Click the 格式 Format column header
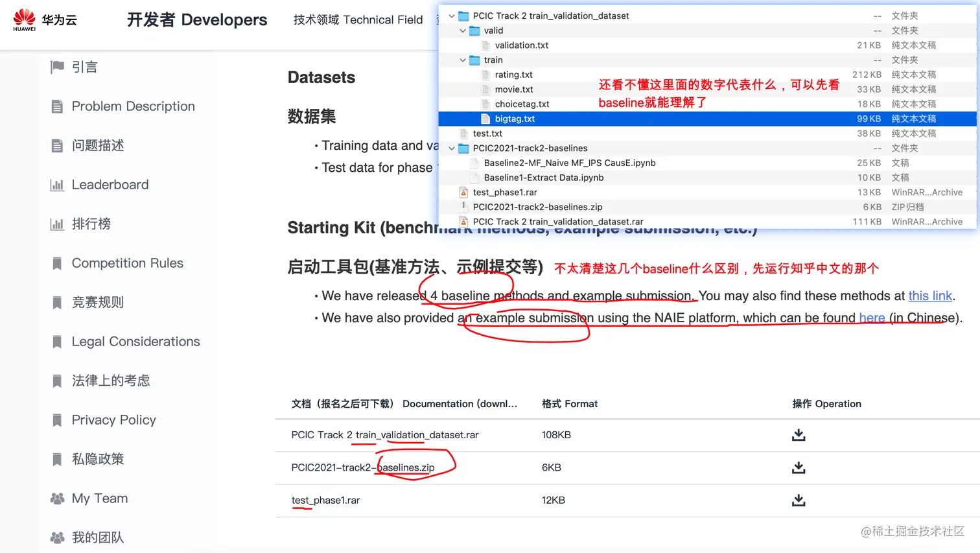 coord(570,404)
